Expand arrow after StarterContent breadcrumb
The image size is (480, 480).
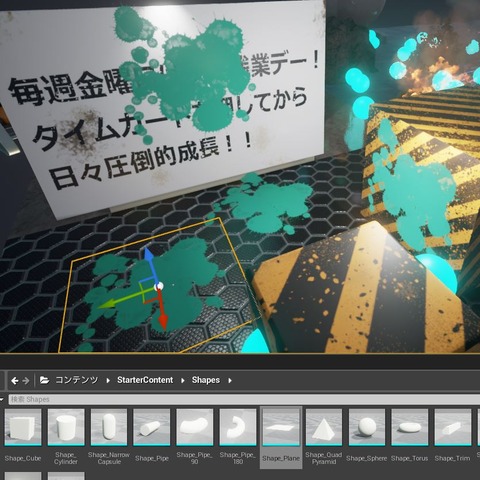(183, 380)
